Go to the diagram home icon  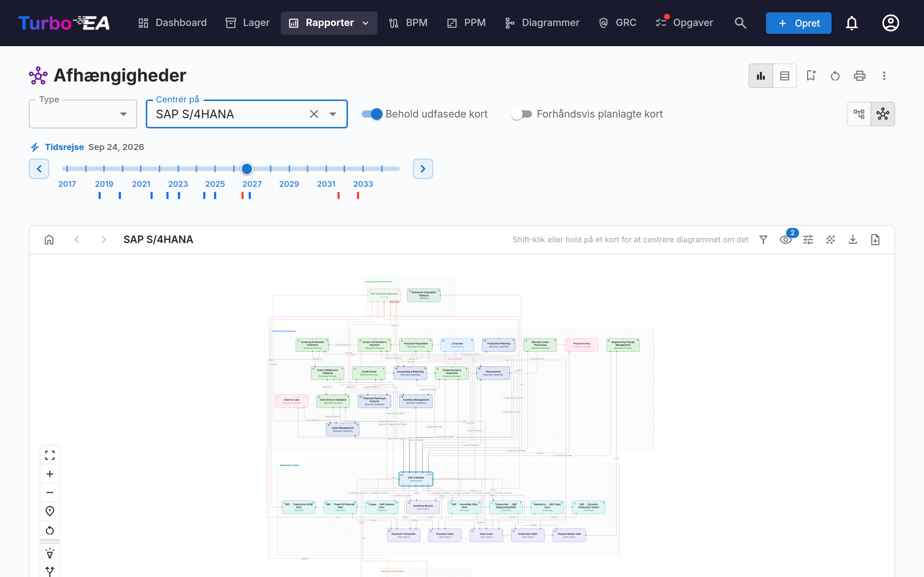49,240
